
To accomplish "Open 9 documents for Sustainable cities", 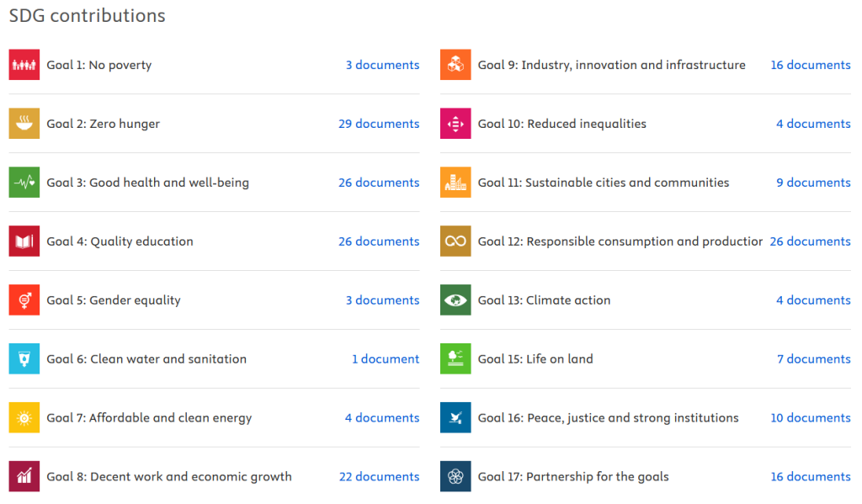I will tap(813, 183).
